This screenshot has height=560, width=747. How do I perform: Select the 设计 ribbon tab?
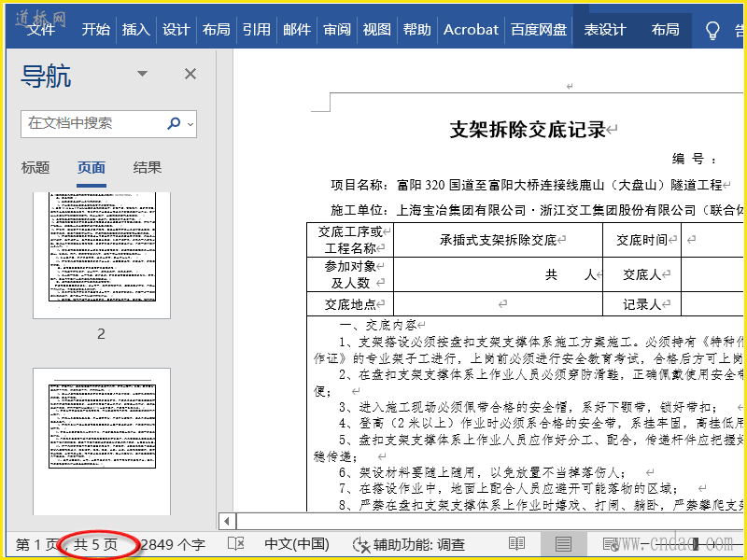coord(176,30)
